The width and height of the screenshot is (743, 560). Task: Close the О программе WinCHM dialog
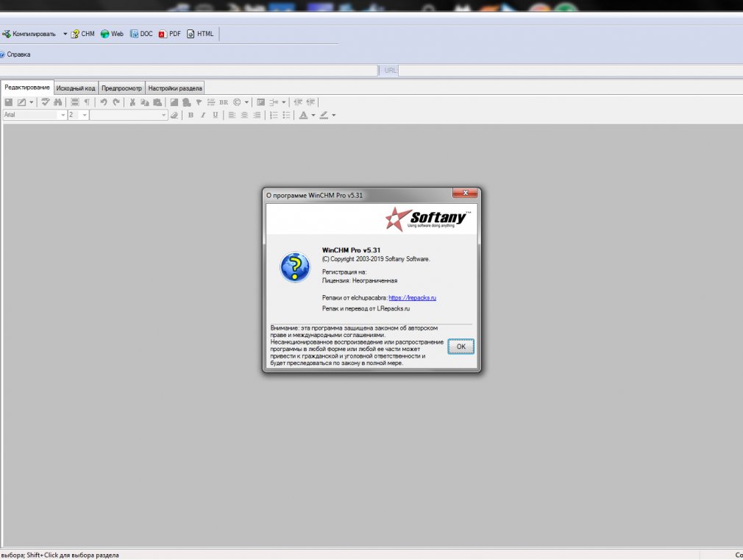(x=466, y=193)
